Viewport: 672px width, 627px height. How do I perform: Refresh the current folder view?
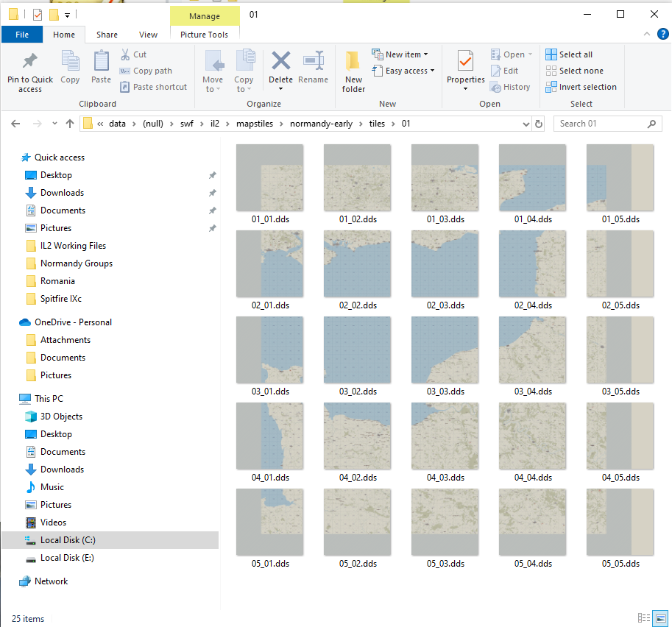539,124
